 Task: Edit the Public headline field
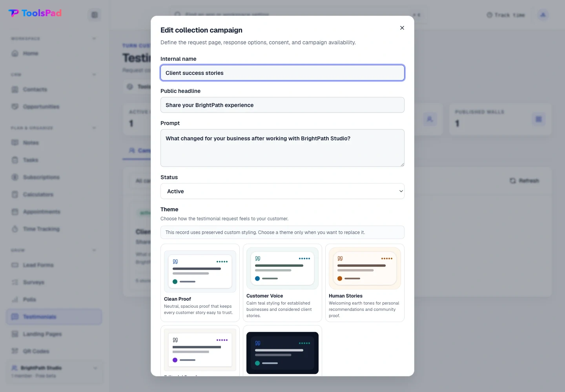(x=282, y=105)
